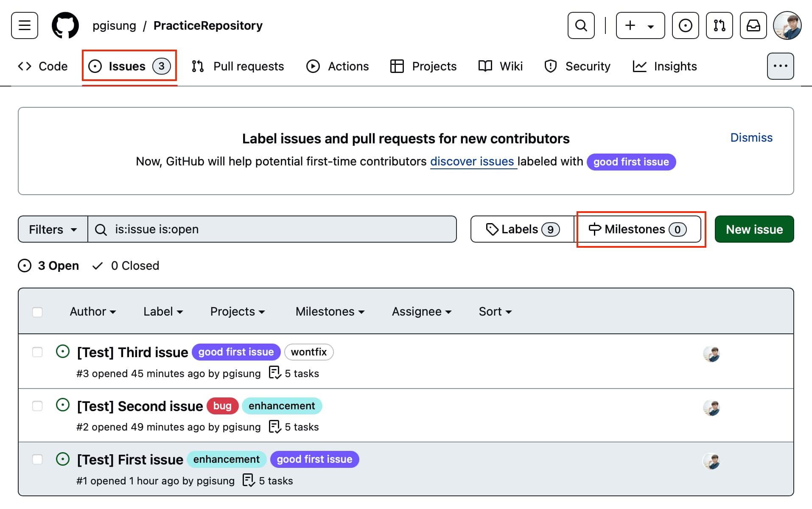Expand the Label filter dropdown
812x509 pixels.
(x=163, y=311)
